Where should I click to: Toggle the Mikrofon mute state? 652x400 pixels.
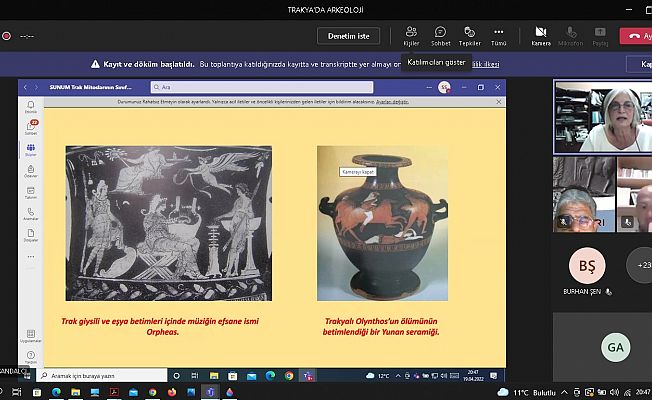(570, 35)
